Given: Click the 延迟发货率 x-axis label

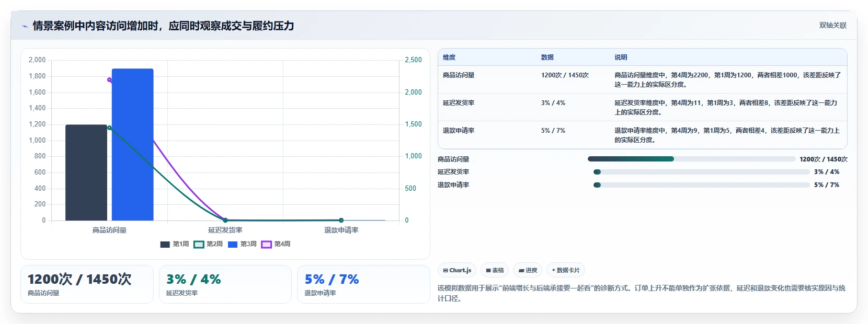Looking at the screenshot, I should [225, 230].
